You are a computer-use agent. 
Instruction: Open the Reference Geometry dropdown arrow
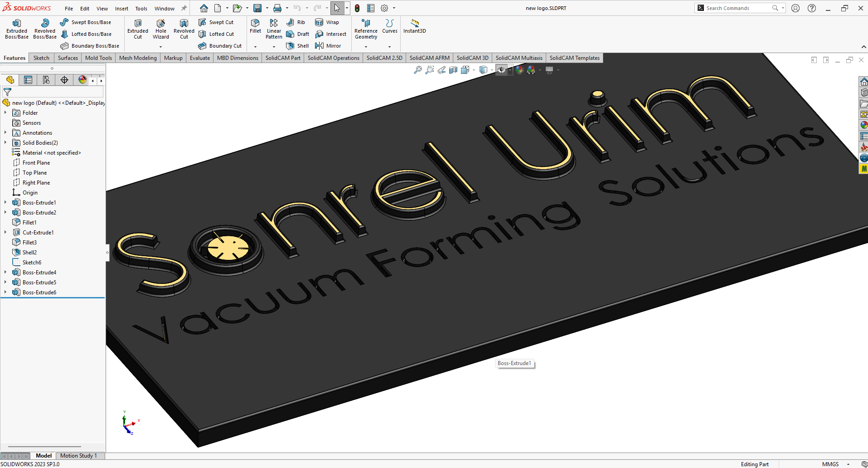366,47
